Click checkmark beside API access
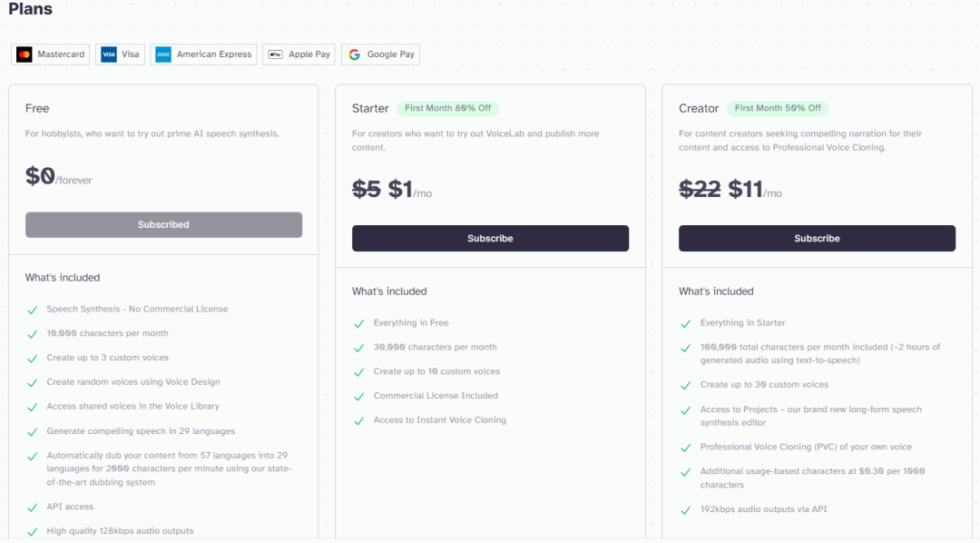Screen dimensions: 980x543 (x=33, y=508)
